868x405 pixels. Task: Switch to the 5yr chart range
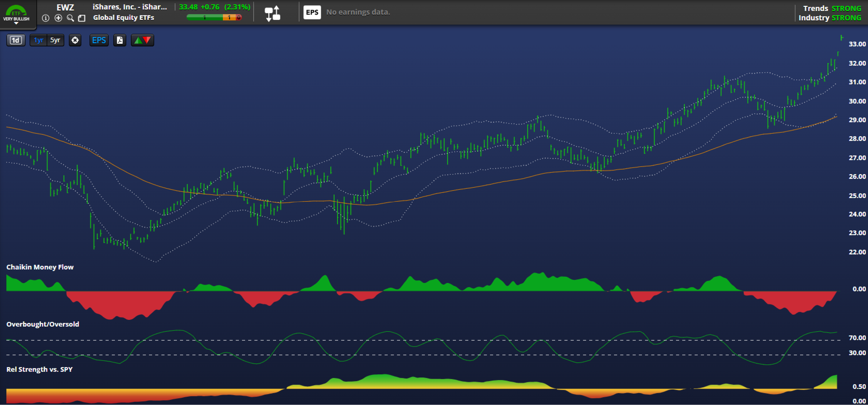point(55,40)
